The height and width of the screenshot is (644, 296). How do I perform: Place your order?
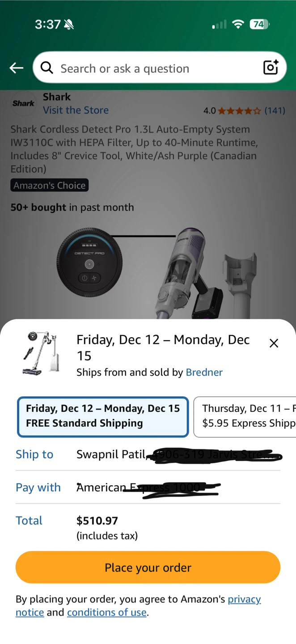[148, 567]
